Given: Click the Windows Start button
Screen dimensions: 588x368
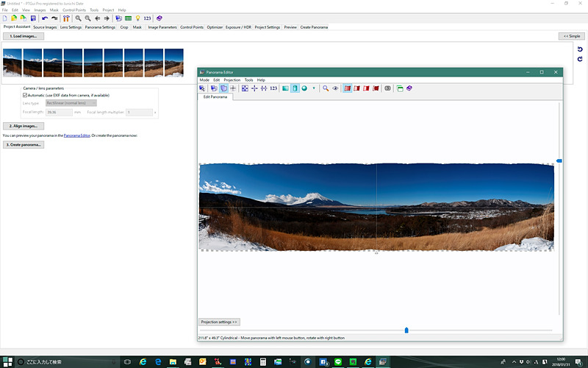Looking at the screenshot, I should [7, 361].
